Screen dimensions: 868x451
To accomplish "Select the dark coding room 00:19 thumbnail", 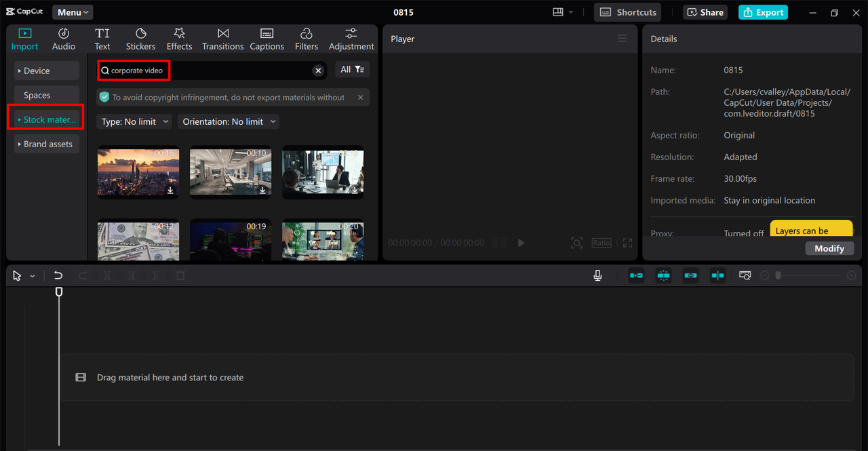I will 231,239.
